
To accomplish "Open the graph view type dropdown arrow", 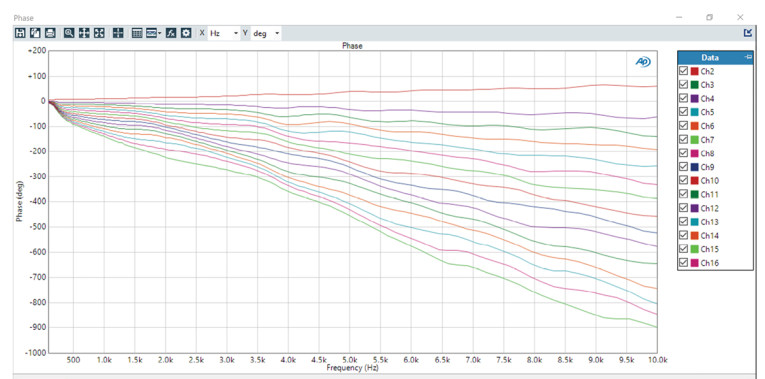I will (x=160, y=33).
